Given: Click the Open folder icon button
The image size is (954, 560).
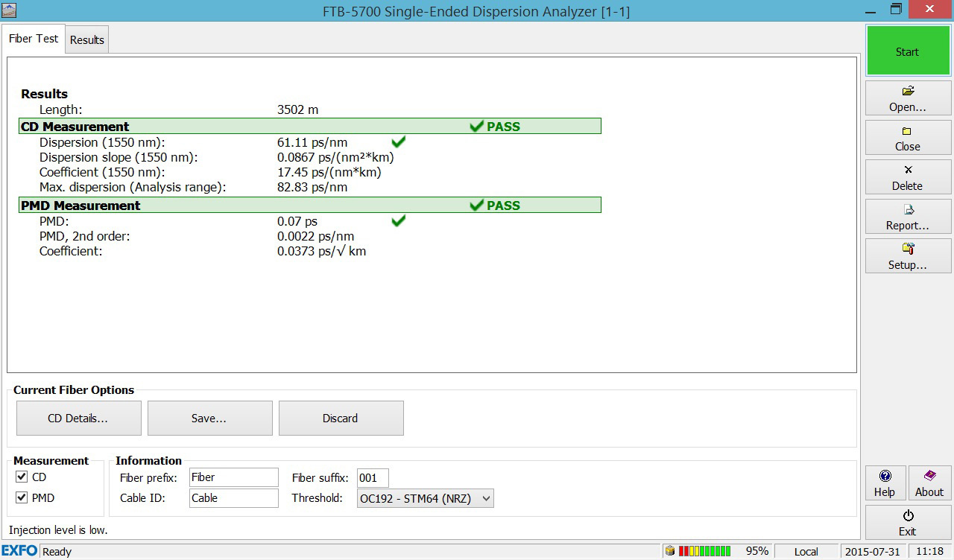Looking at the screenshot, I should [908, 98].
